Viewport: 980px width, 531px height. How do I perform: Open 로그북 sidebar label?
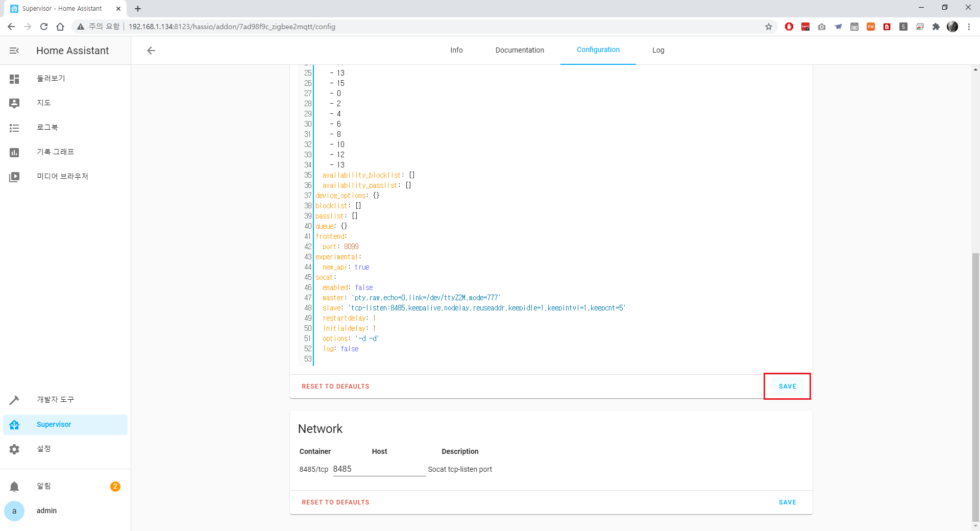point(47,127)
